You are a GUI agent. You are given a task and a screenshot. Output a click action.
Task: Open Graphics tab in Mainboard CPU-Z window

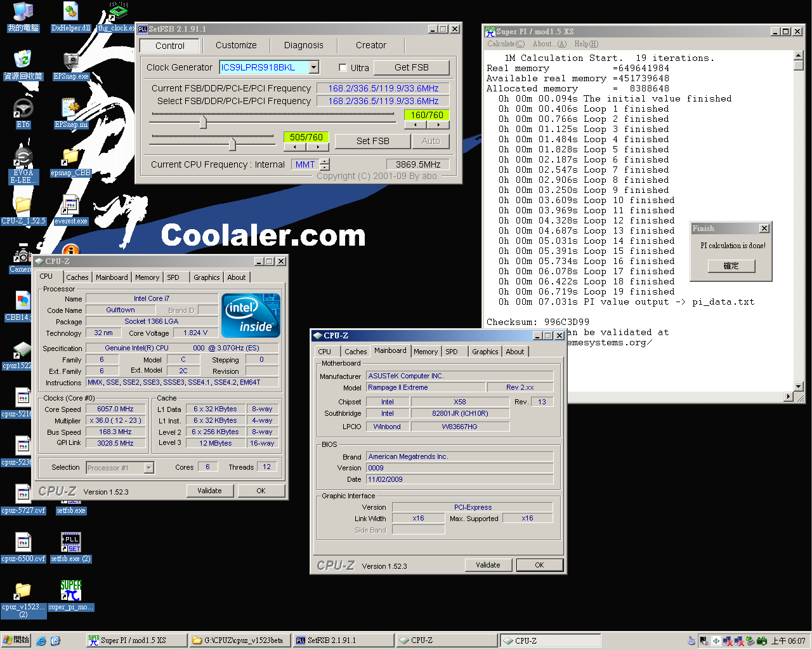485,352
